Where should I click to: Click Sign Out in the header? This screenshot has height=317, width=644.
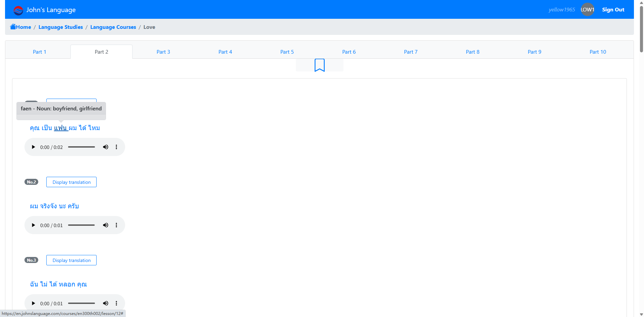pos(613,10)
